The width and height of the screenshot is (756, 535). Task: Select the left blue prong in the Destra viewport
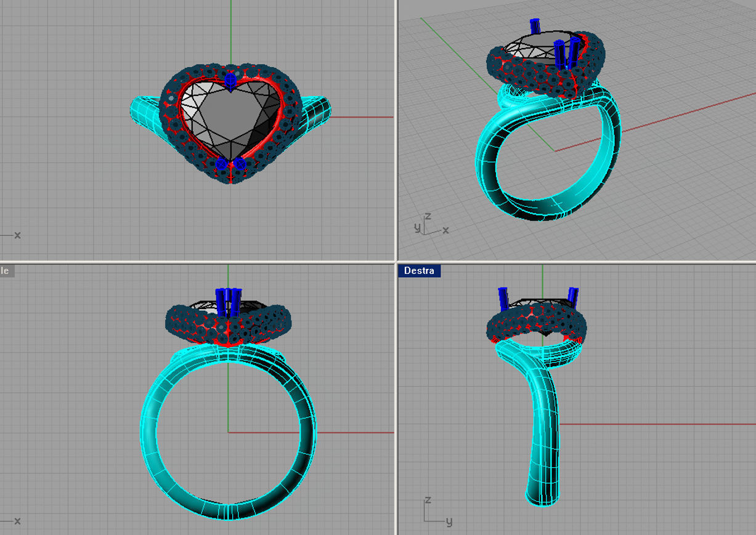[503, 299]
